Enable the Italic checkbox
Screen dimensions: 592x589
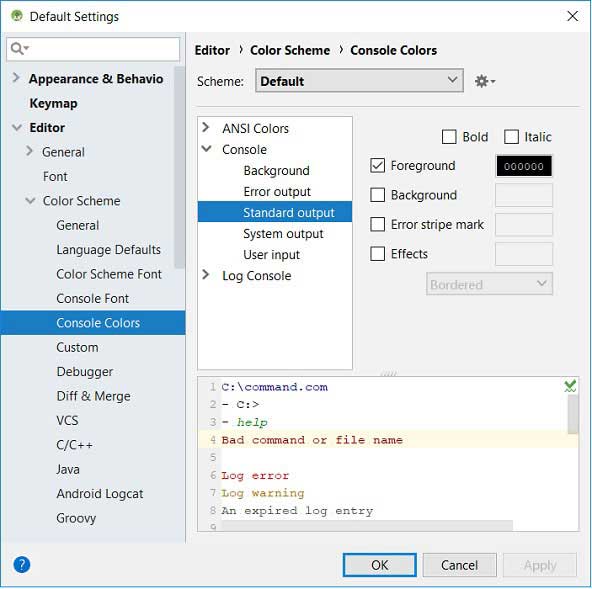pos(511,137)
